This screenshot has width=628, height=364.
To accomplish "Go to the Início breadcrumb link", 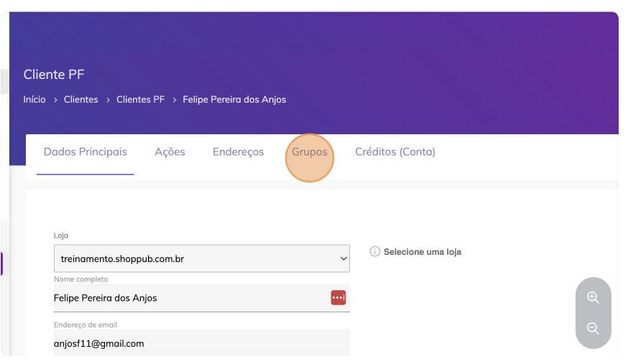I will [34, 100].
